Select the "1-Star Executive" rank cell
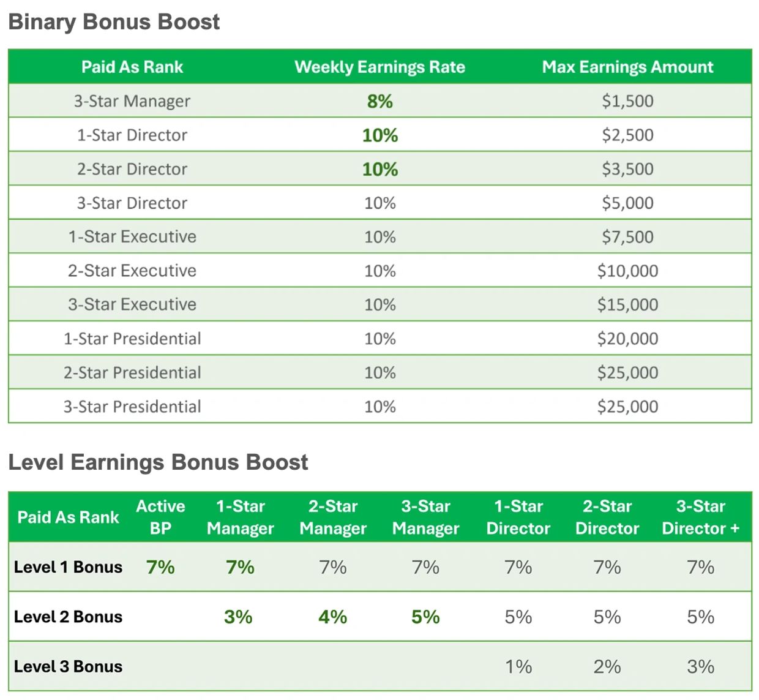This screenshot has width=759, height=700. click(x=132, y=237)
